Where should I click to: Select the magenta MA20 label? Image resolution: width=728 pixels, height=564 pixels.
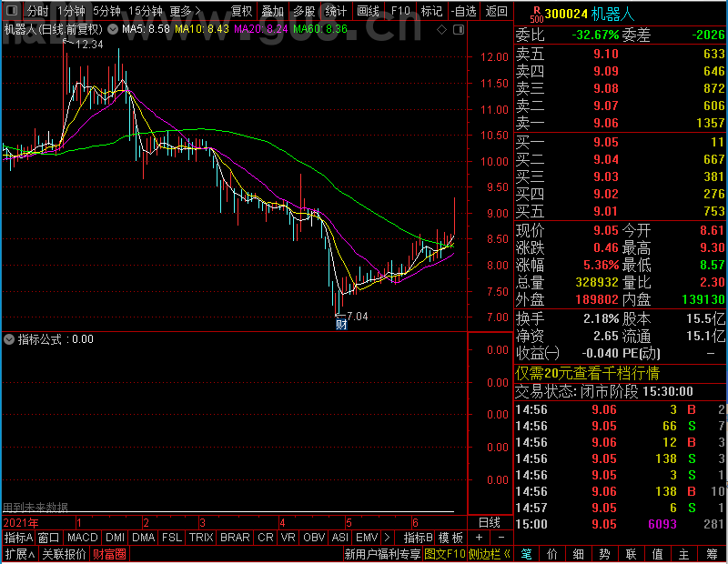(x=260, y=29)
